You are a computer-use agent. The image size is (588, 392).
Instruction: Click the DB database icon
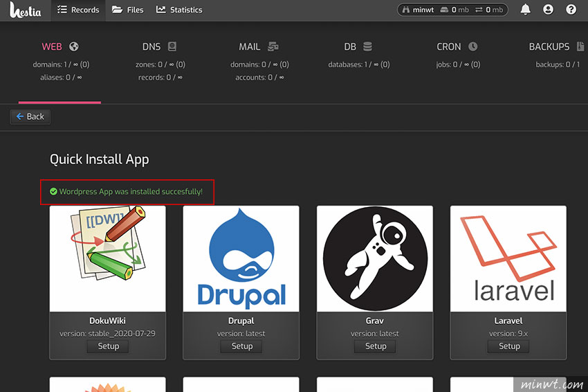pos(367,46)
